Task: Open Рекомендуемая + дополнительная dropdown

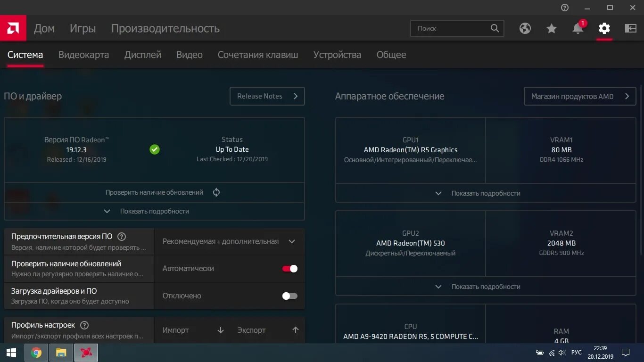Action: click(230, 241)
